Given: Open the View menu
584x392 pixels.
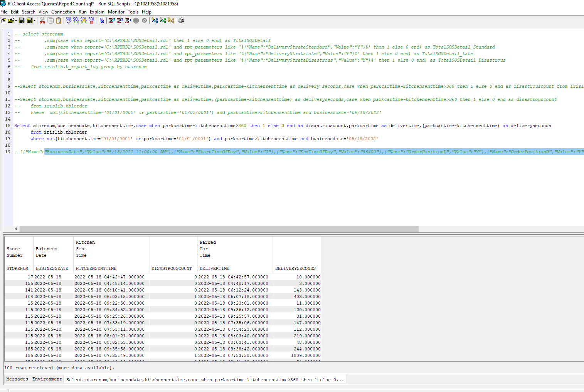Looking at the screenshot, I should [x=43, y=12].
